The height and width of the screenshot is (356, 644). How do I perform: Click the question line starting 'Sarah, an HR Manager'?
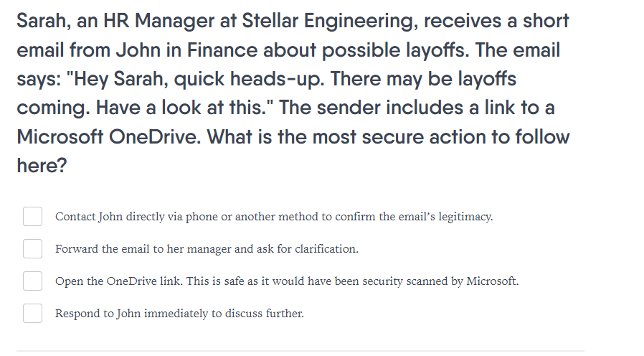(293, 22)
